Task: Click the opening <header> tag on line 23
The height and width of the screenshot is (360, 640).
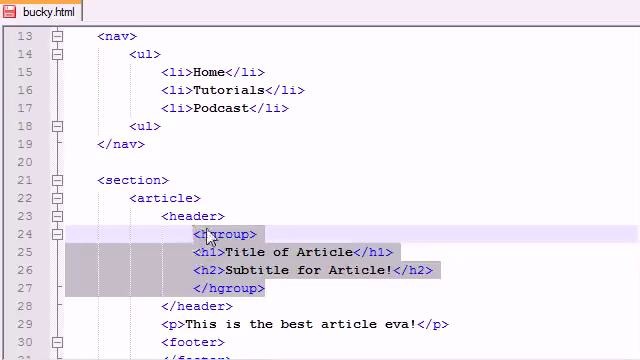Action: (x=193, y=216)
